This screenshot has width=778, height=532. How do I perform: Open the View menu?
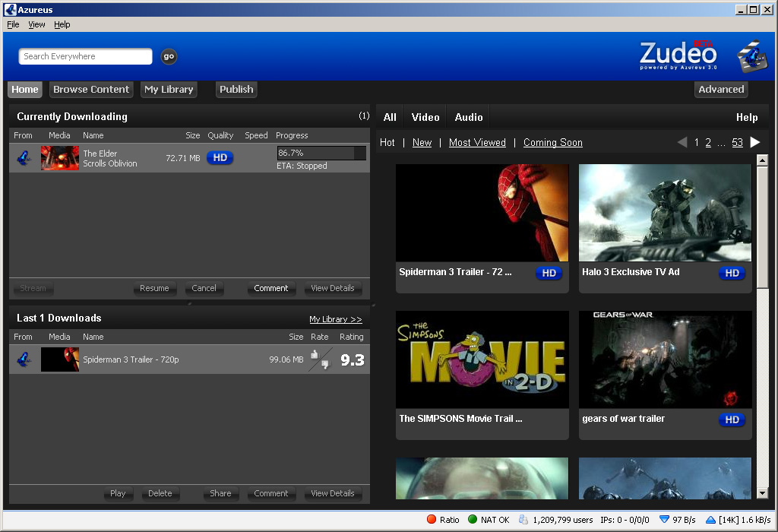(36, 24)
